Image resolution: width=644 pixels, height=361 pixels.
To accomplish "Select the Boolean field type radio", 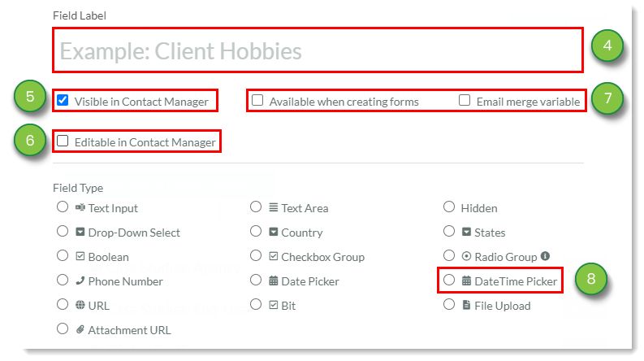I will (63, 256).
